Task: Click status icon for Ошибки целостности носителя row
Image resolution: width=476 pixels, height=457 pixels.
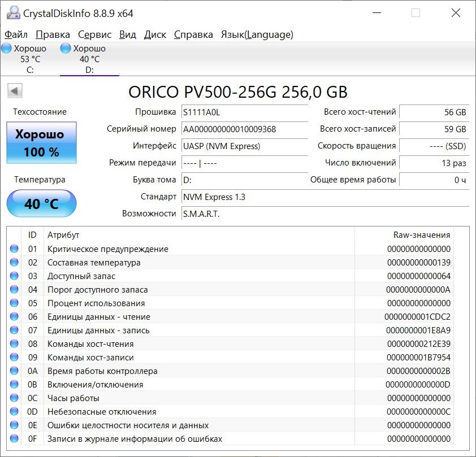Action: pyautogui.click(x=14, y=425)
